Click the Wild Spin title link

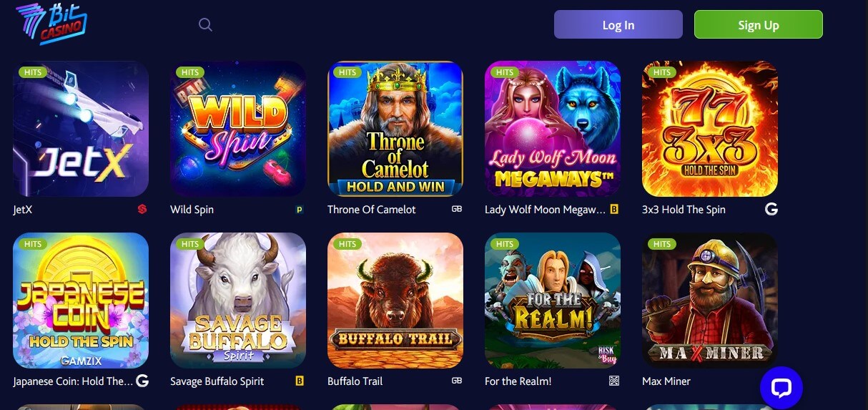pos(192,210)
